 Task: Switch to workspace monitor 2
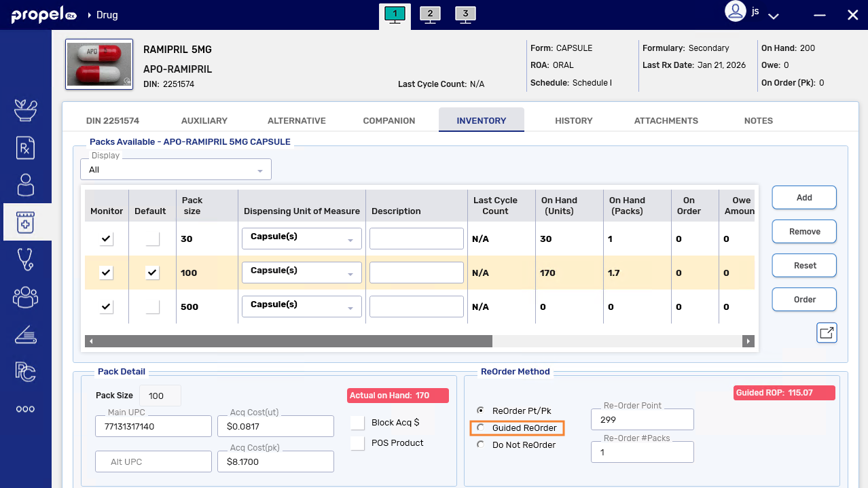[x=430, y=14]
